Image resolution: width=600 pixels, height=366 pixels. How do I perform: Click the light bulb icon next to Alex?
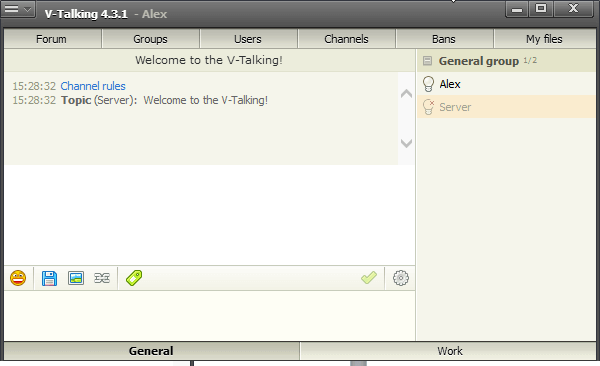pos(428,84)
